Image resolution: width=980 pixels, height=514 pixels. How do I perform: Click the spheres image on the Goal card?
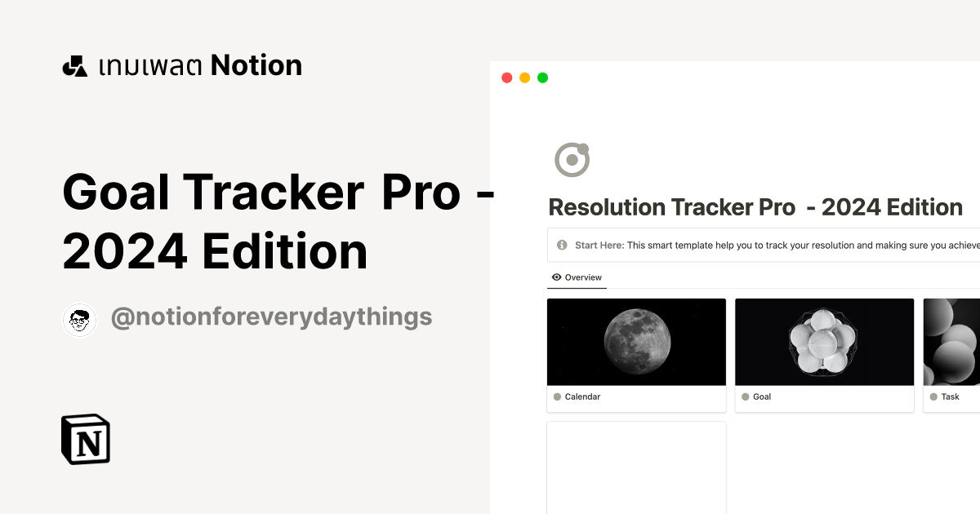[824, 342]
